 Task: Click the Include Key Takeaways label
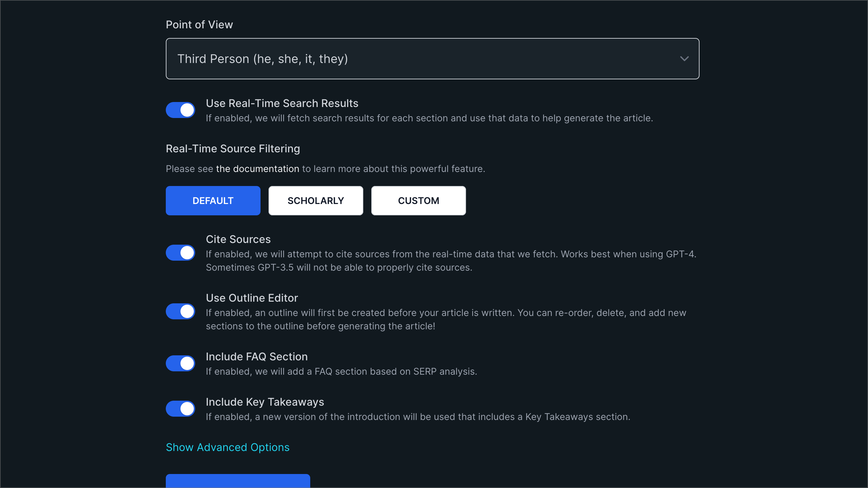(265, 402)
